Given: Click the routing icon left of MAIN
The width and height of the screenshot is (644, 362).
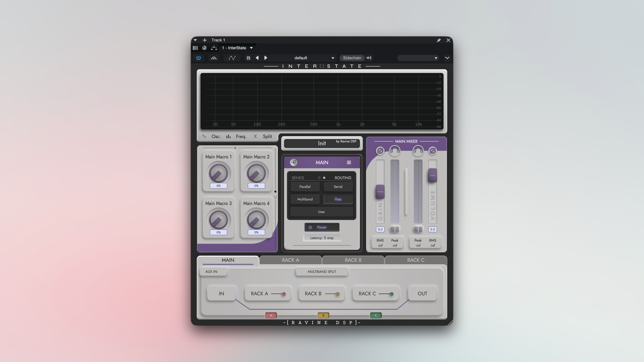Looking at the screenshot, I should pos(293,163).
